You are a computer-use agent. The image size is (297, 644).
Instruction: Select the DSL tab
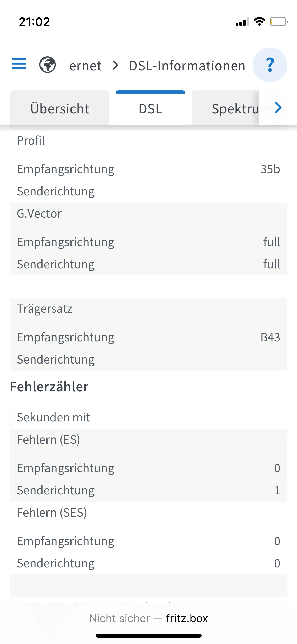click(150, 109)
